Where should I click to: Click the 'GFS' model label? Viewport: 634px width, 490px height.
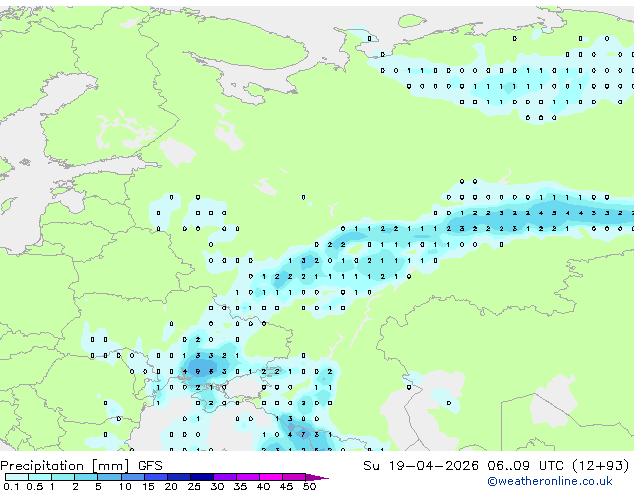(150, 466)
